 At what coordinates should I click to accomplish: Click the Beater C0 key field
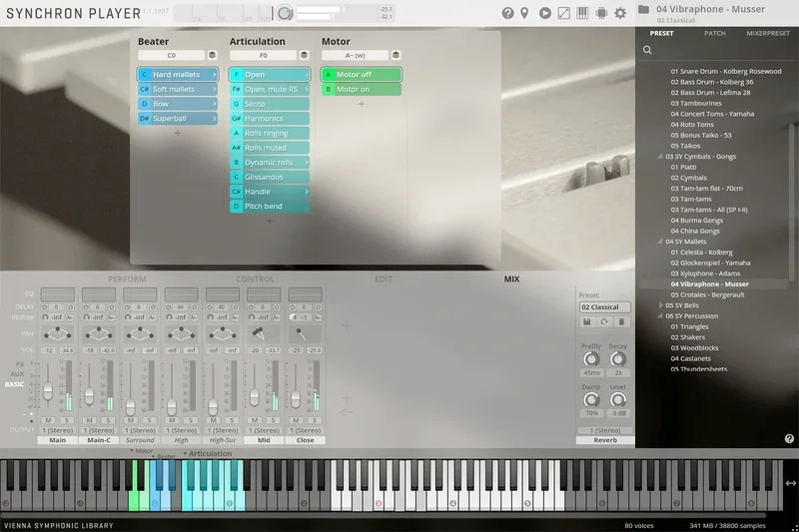click(171, 55)
